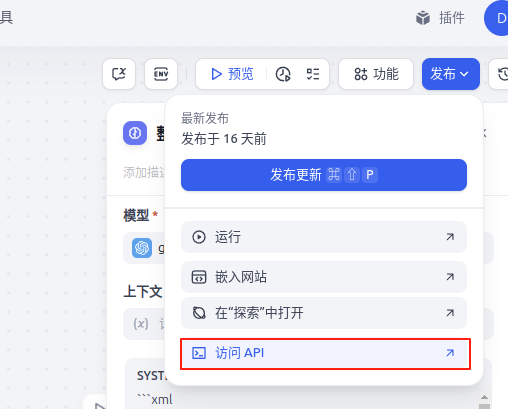This screenshot has width=508, height=409.
Task: Open the 插件 plugins link
Action: (x=440, y=18)
